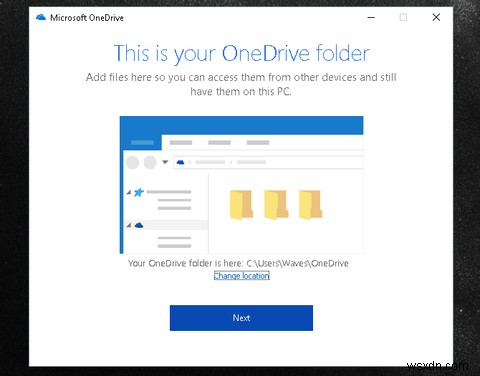The height and width of the screenshot is (376, 480).
Task: Click the Next button
Action: pos(241,318)
